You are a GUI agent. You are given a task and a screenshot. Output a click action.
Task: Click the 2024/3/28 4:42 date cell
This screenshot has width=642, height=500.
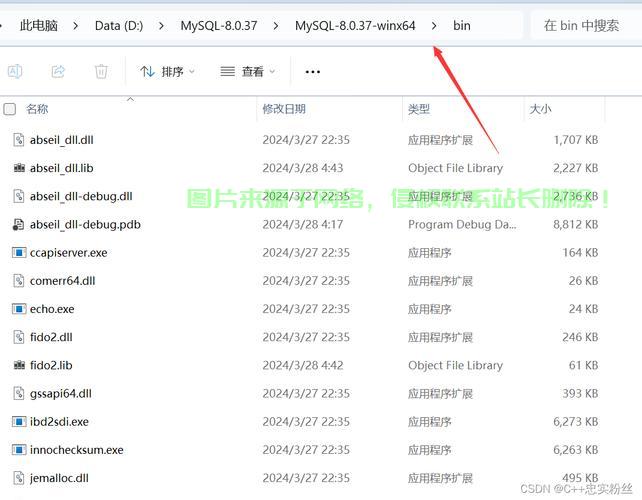tap(303, 366)
